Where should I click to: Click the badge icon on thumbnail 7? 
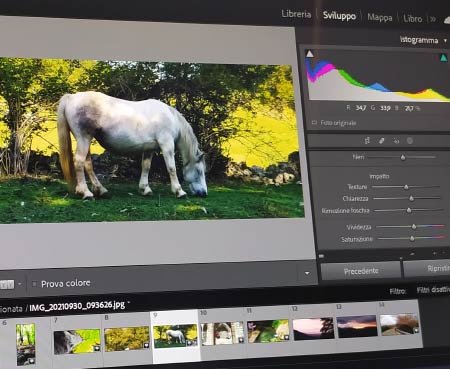pos(97,348)
